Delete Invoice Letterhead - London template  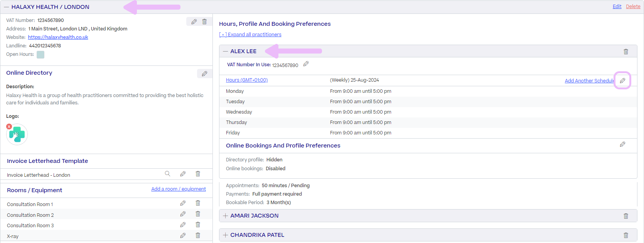point(198,174)
